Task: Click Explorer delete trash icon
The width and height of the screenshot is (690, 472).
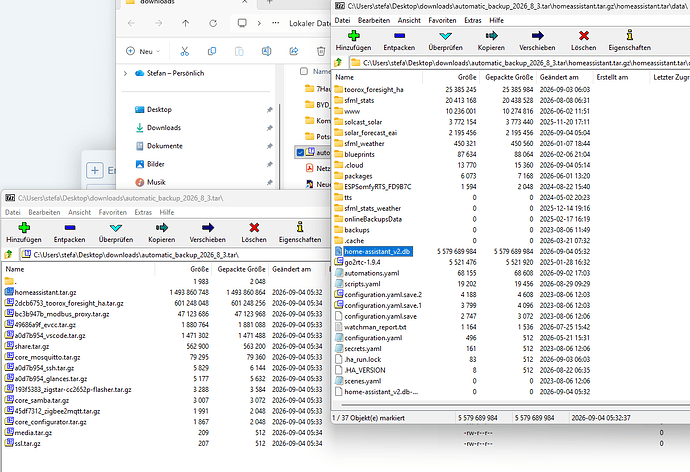Action: pos(321,51)
